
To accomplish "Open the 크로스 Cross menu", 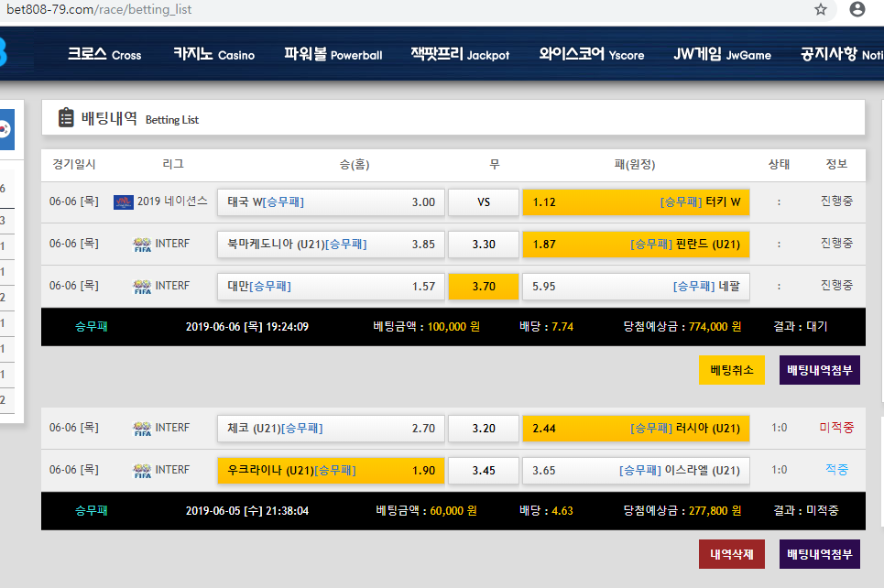I will click(104, 54).
